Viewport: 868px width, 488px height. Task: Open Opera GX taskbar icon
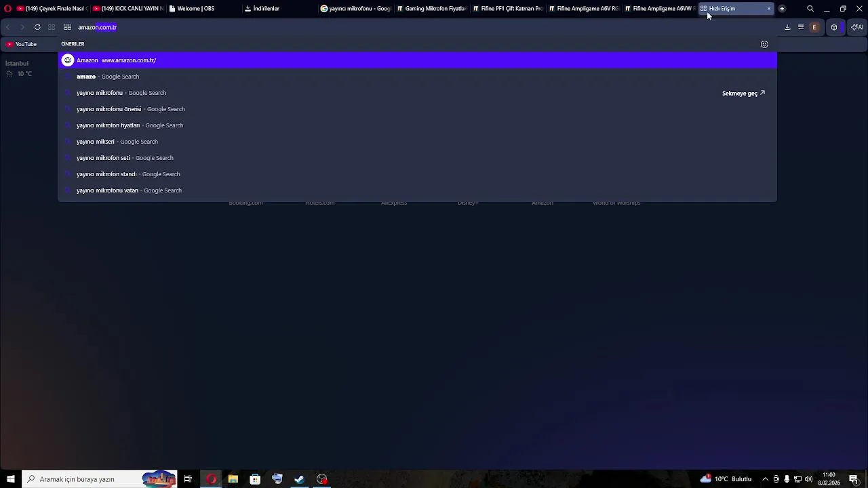pyautogui.click(x=211, y=479)
